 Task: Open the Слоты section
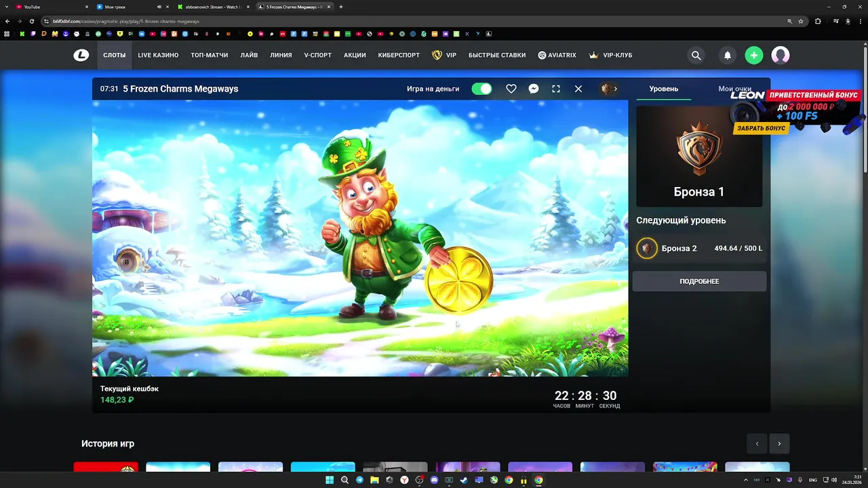point(114,55)
